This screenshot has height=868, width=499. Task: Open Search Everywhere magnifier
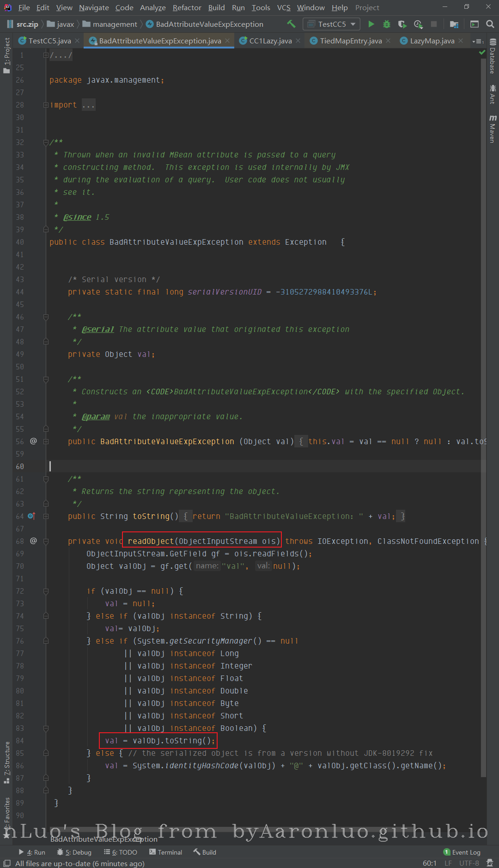(490, 24)
